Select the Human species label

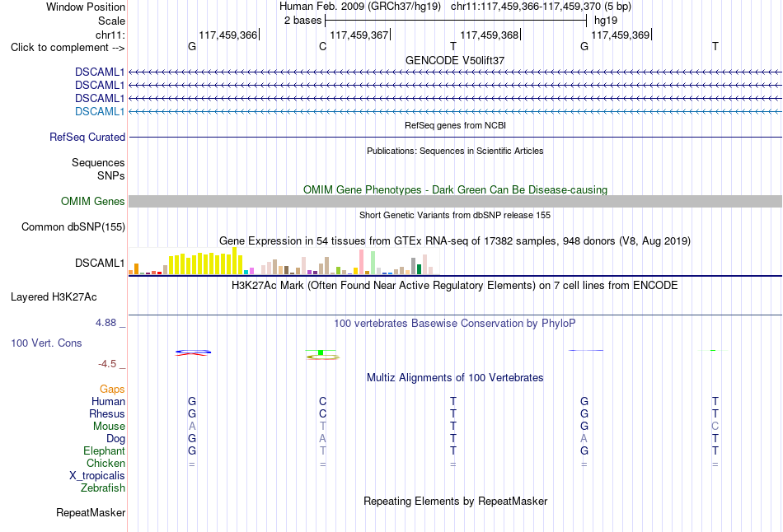108,401
